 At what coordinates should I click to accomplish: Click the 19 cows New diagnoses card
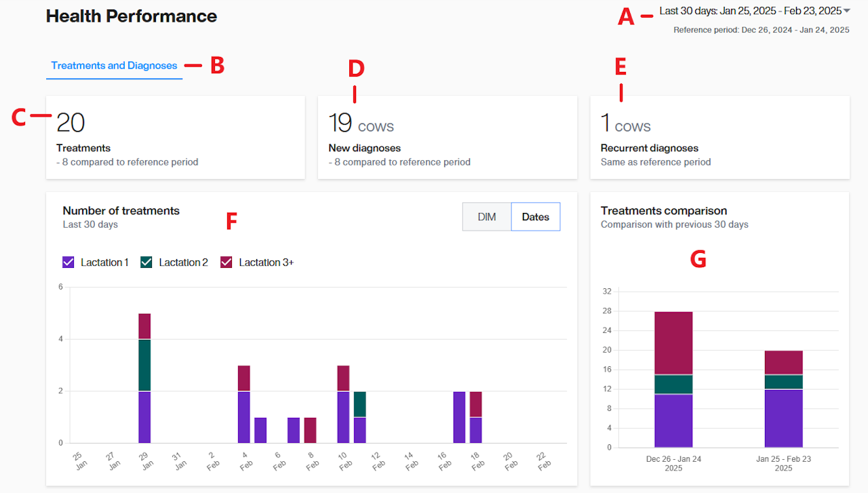(447, 138)
